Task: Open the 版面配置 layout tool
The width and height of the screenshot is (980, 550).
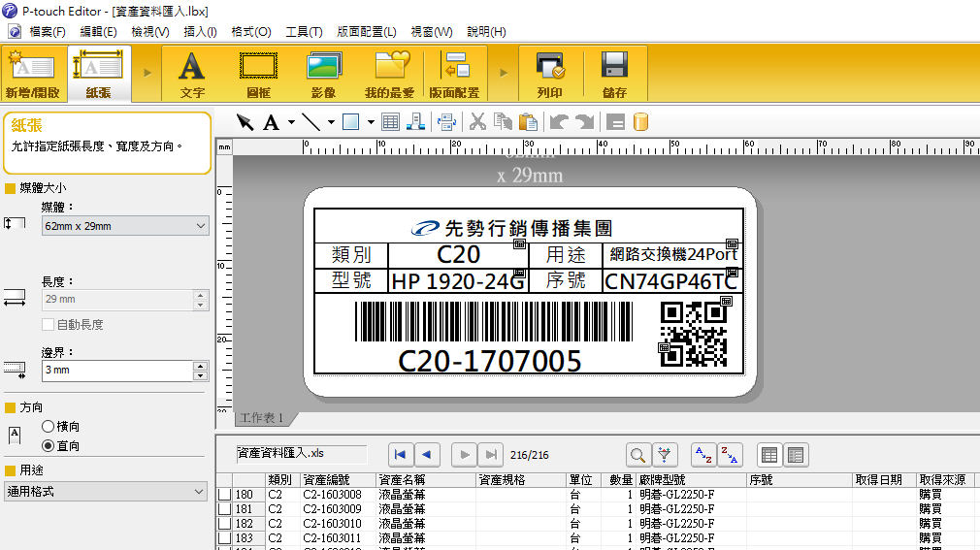Action: 455,74
